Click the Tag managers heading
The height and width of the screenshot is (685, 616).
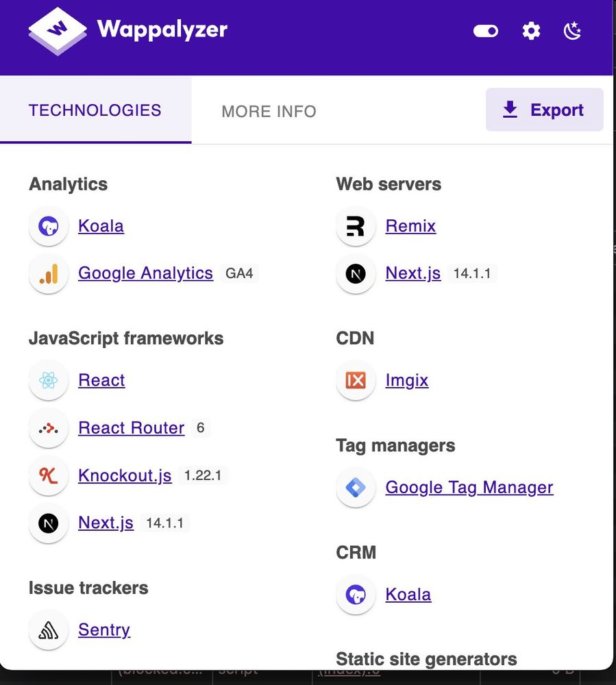(x=395, y=446)
